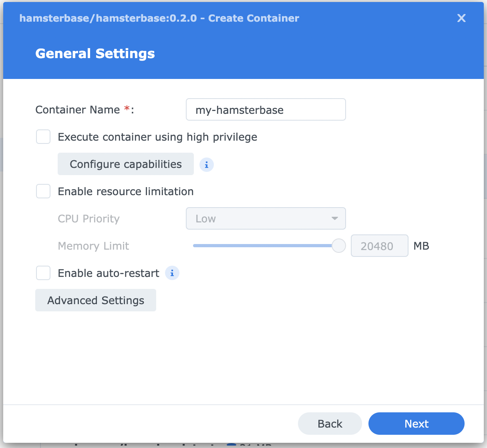This screenshot has width=487, height=448.
Task: Open the CPU Priority combo box showing Low
Action: point(265,218)
